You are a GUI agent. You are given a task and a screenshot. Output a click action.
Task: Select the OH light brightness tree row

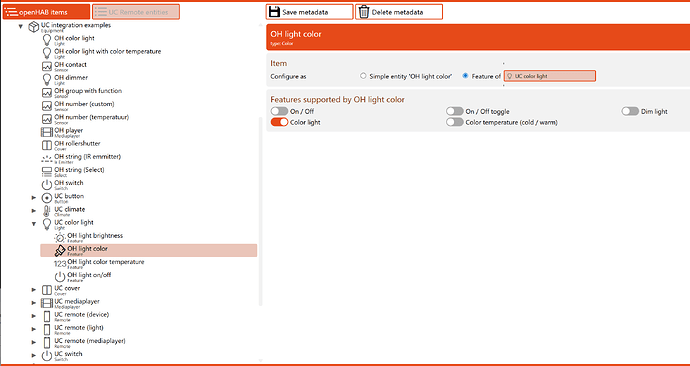tap(149, 238)
